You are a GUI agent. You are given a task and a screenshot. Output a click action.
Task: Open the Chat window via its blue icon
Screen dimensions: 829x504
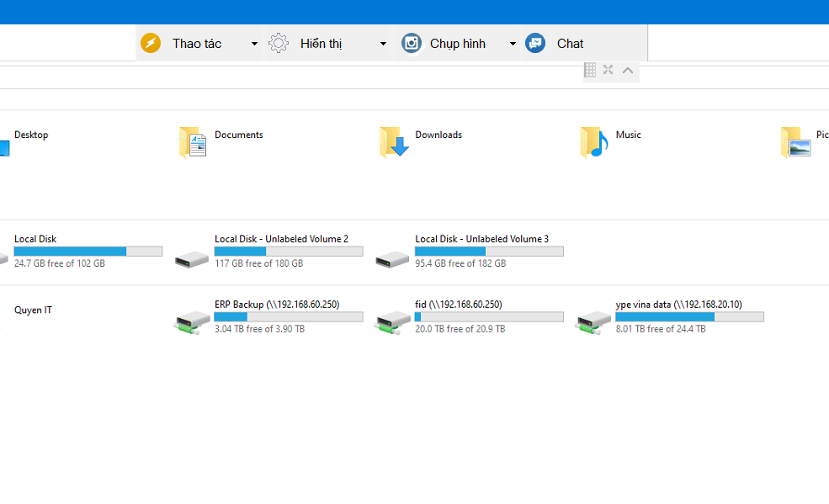(535, 43)
